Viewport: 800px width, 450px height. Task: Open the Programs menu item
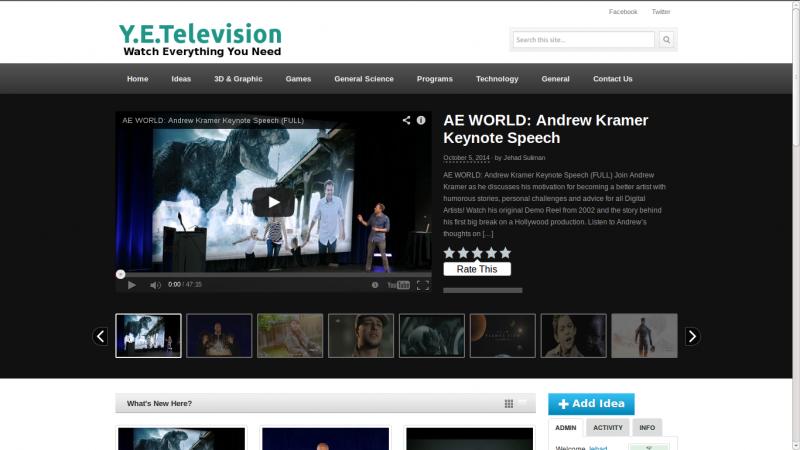click(x=435, y=79)
